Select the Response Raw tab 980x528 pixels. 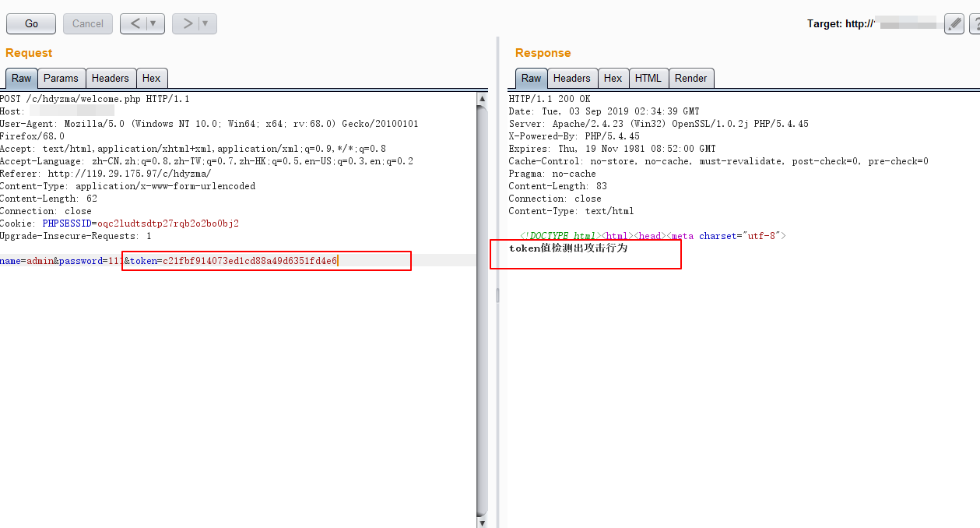click(531, 78)
